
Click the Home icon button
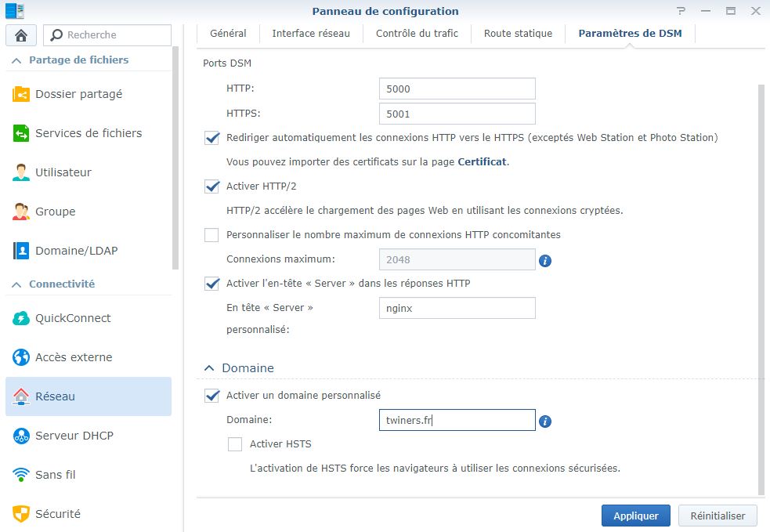pos(21,35)
